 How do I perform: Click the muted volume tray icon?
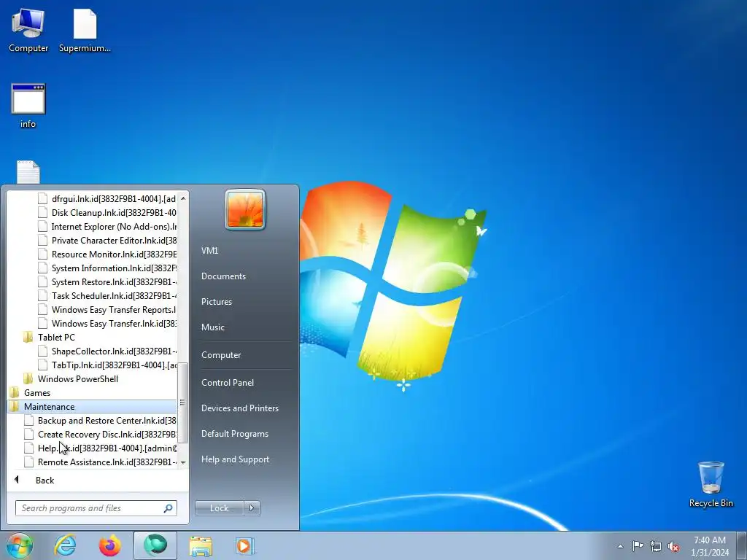[673, 546]
